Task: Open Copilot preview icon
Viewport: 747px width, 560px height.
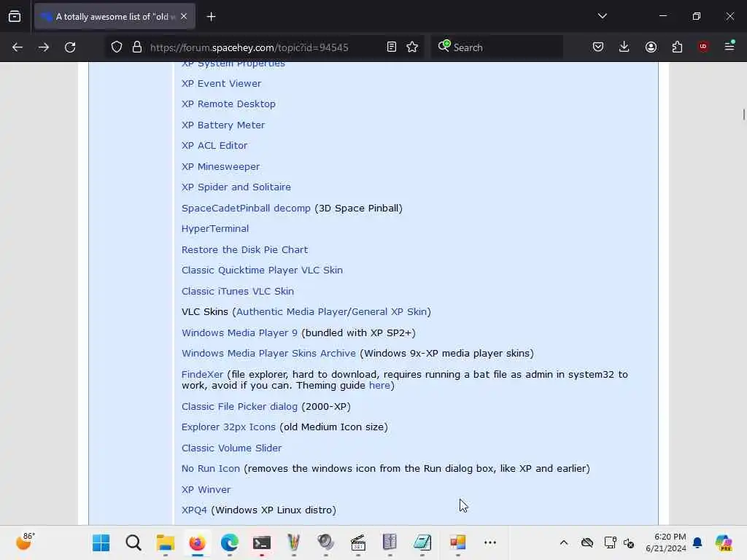Action: pos(723,542)
